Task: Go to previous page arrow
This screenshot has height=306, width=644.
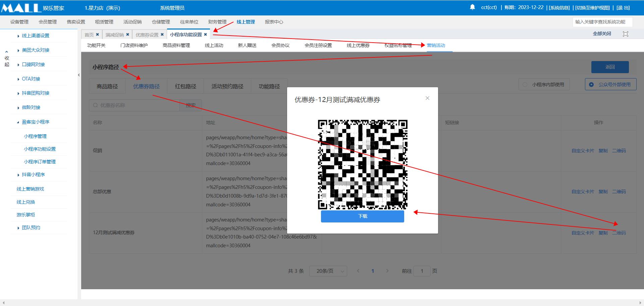Action: pyautogui.click(x=358, y=271)
